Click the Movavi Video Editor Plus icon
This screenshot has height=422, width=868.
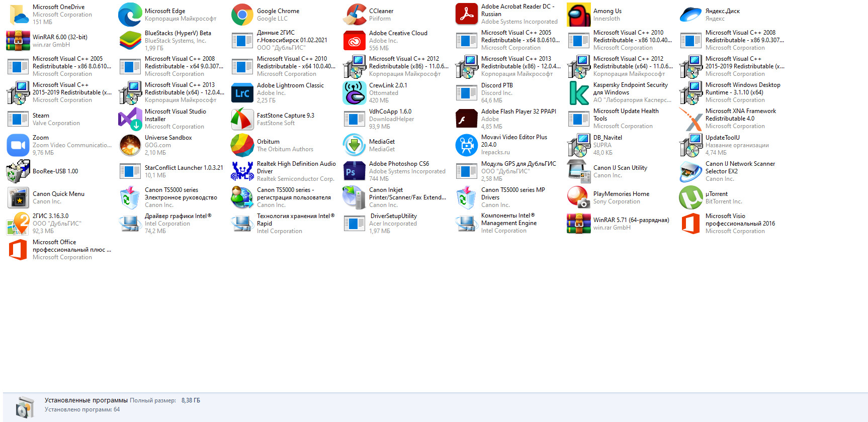pyautogui.click(x=467, y=145)
